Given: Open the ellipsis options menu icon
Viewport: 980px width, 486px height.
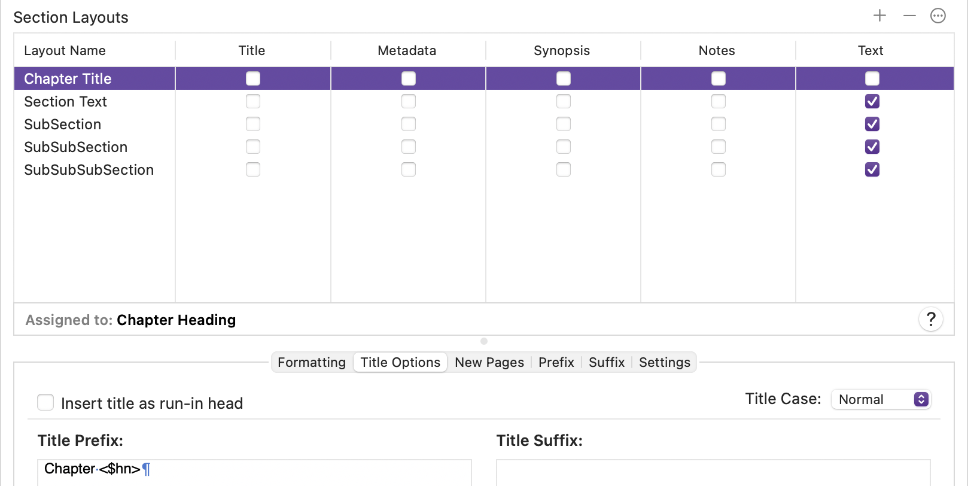Looking at the screenshot, I should pyautogui.click(x=938, y=16).
